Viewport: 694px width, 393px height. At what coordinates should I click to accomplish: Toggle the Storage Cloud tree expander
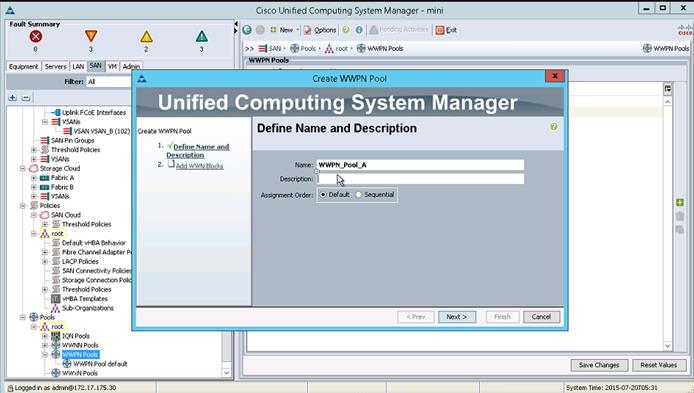[x=23, y=168]
